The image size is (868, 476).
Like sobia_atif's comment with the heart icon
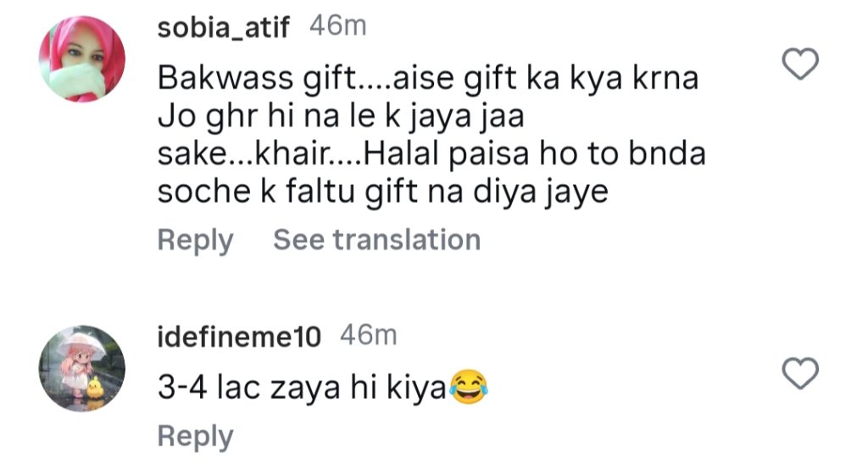click(x=799, y=65)
